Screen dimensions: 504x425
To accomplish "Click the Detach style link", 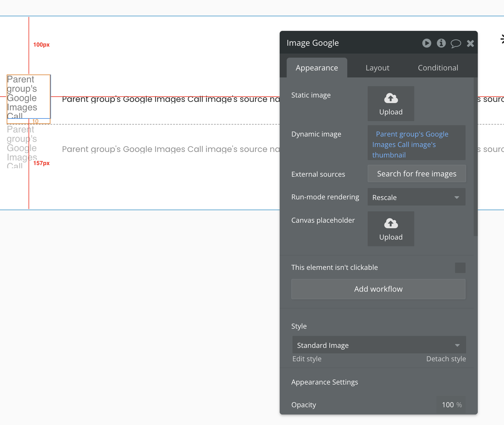I will 446,359.
